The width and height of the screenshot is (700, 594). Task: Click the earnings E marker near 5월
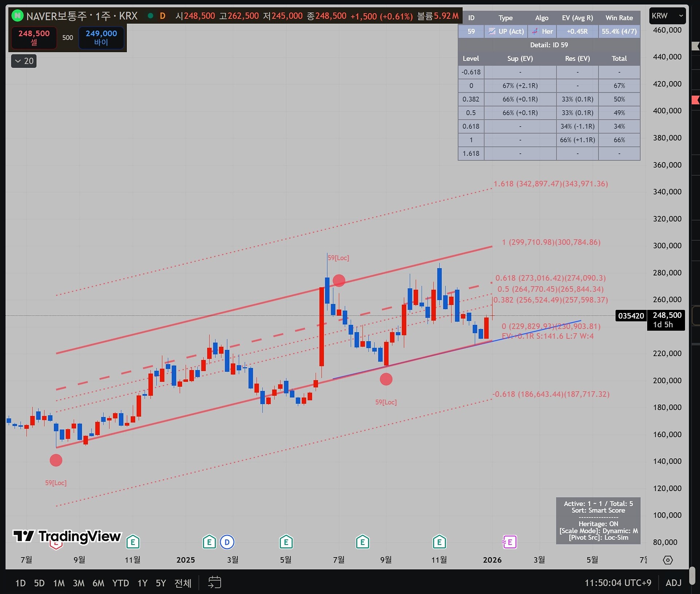286,542
